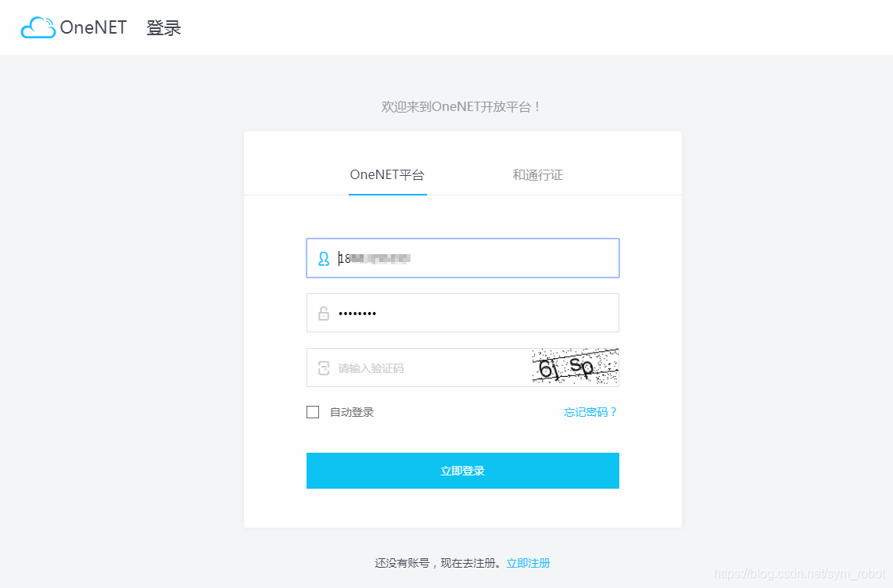Open the 立即注册 link
This screenshot has height=588, width=893.
[x=528, y=563]
